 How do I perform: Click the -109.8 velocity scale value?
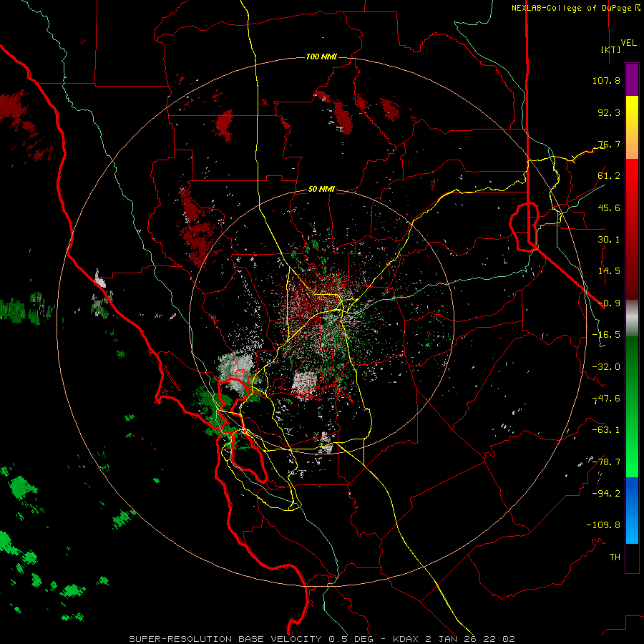[603, 525]
